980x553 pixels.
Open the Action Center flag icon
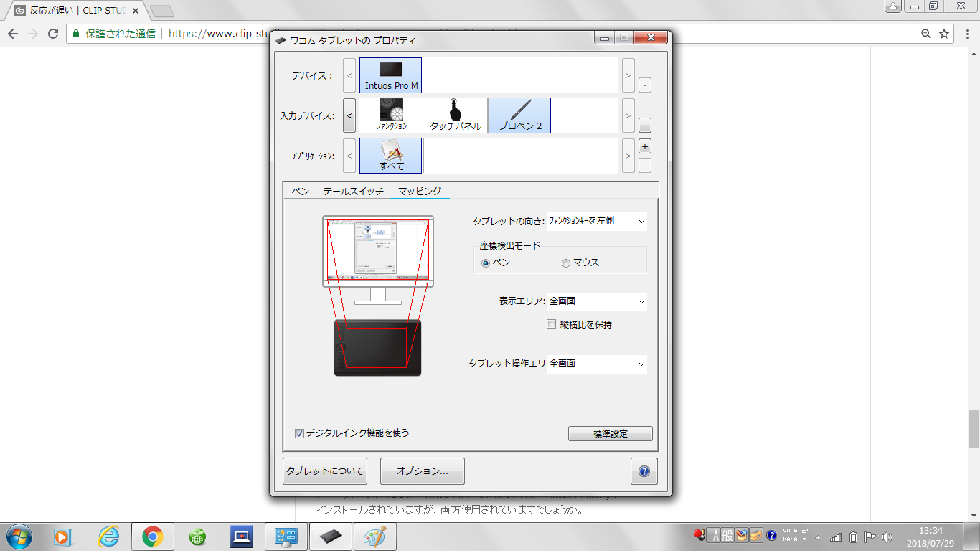(x=870, y=537)
